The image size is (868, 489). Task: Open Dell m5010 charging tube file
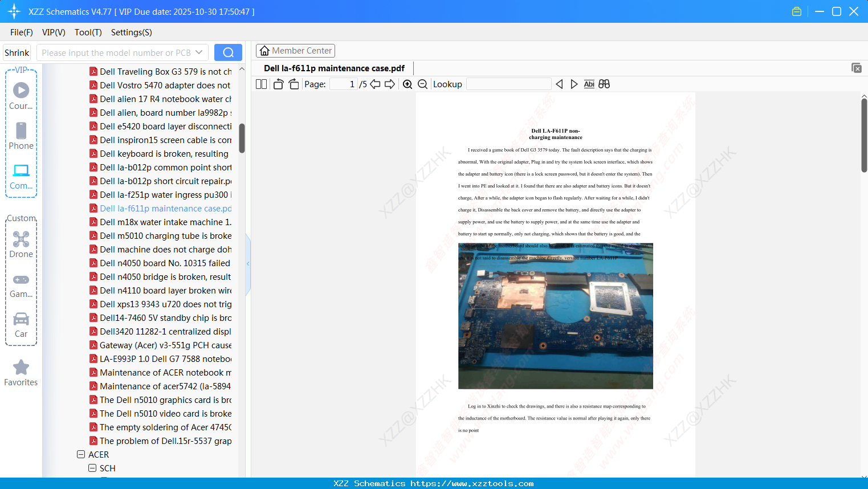(161, 236)
